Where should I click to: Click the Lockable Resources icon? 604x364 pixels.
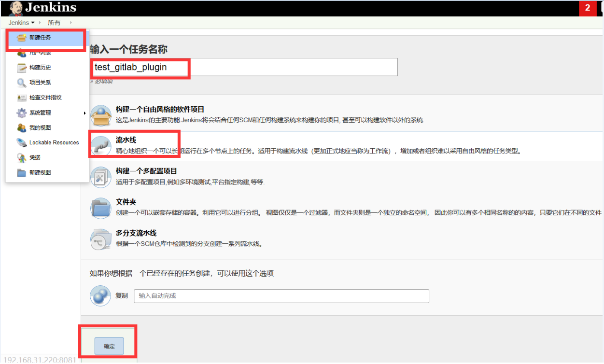[21, 142]
